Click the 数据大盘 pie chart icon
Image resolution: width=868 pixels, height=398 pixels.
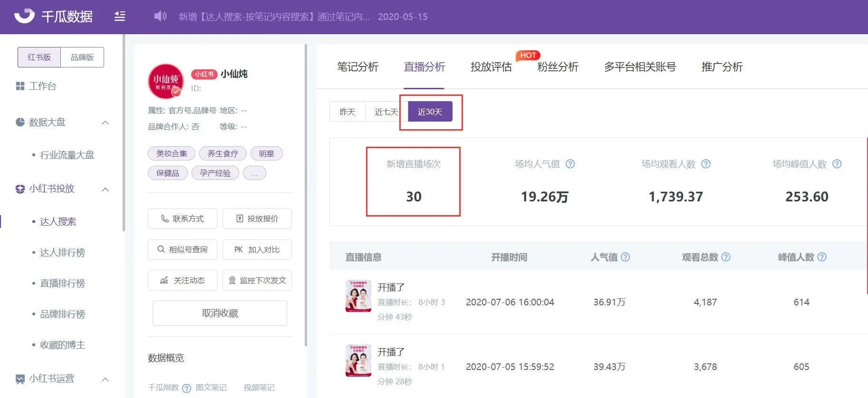[20, 122]
